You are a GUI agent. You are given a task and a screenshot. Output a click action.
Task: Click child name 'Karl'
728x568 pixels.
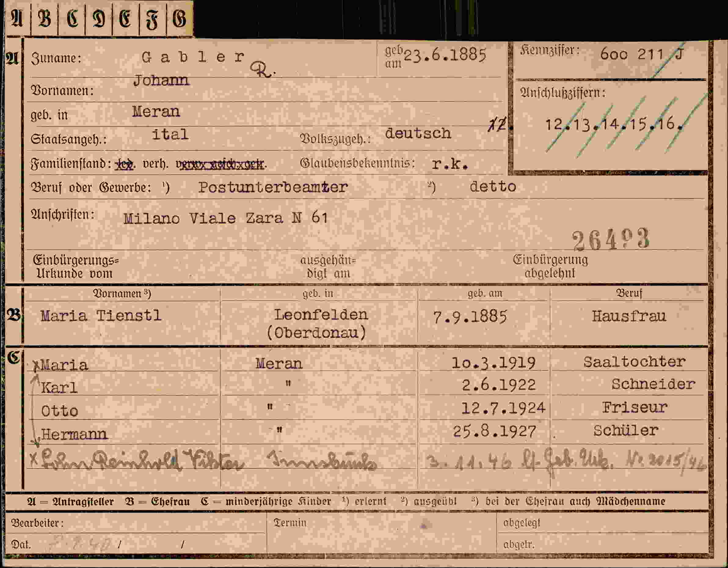[x=59, y=387]
